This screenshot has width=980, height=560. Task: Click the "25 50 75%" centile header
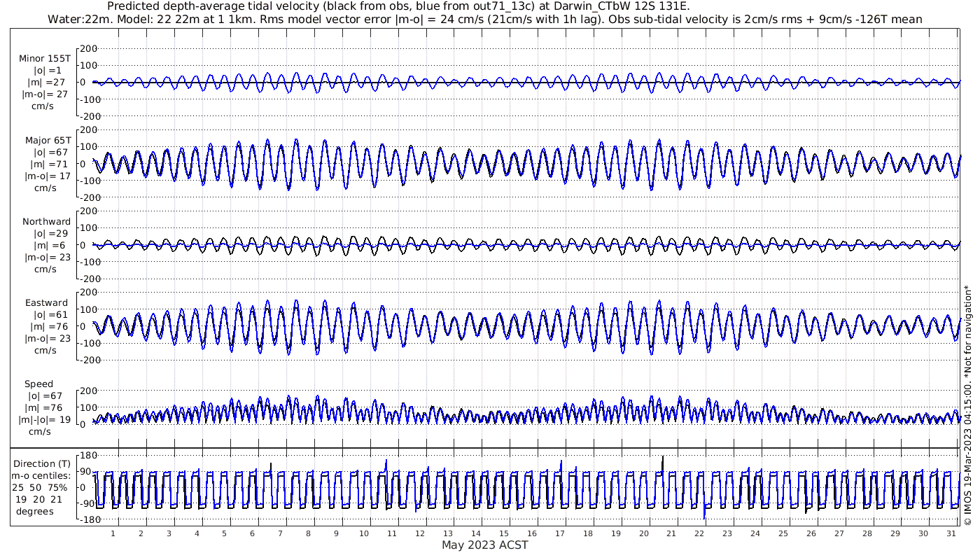pyautogui.click(x=39, y=487)
